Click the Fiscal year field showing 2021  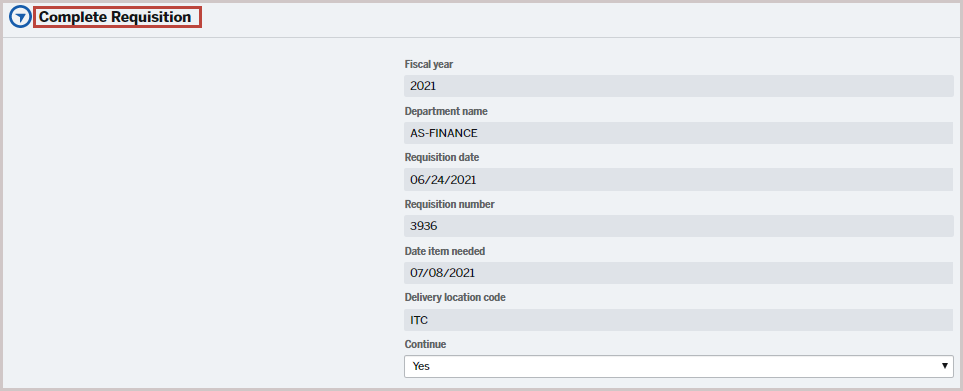(x=679, y=86)
